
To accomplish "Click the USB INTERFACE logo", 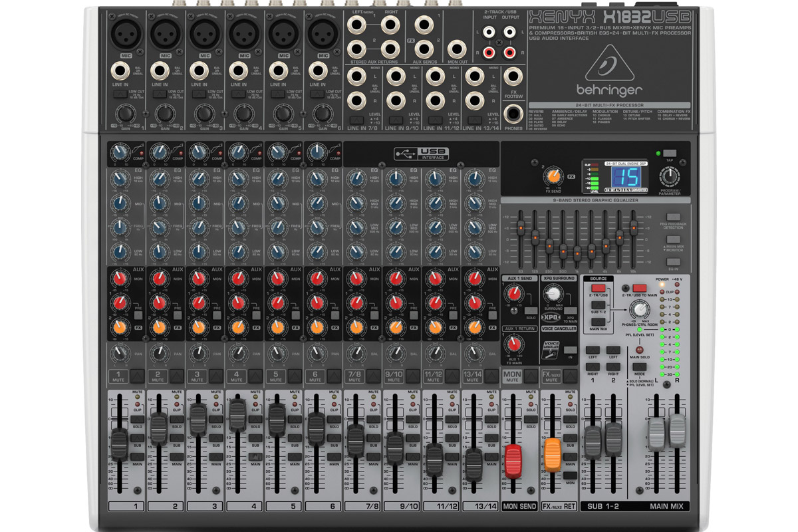I will (x=420, y=154).
